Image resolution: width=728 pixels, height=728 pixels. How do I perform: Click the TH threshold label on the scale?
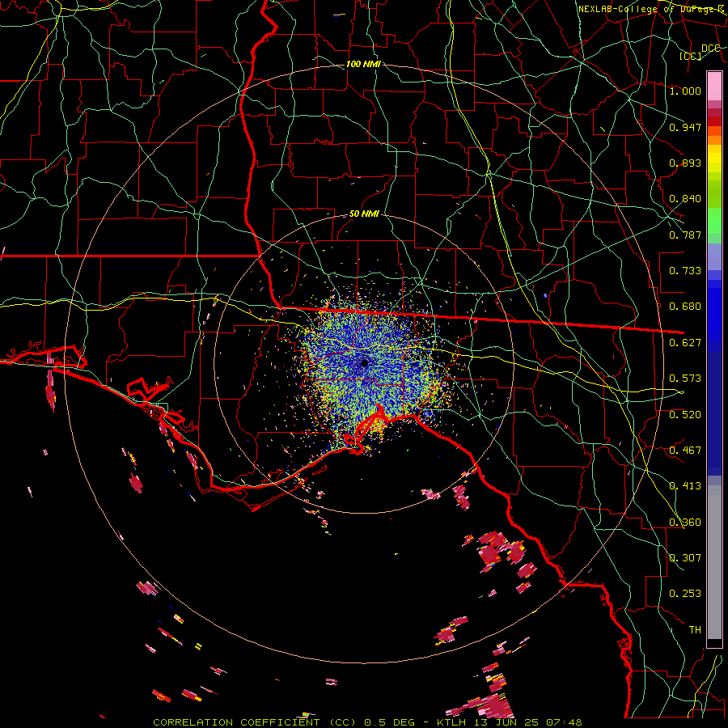tap(695, 630)
